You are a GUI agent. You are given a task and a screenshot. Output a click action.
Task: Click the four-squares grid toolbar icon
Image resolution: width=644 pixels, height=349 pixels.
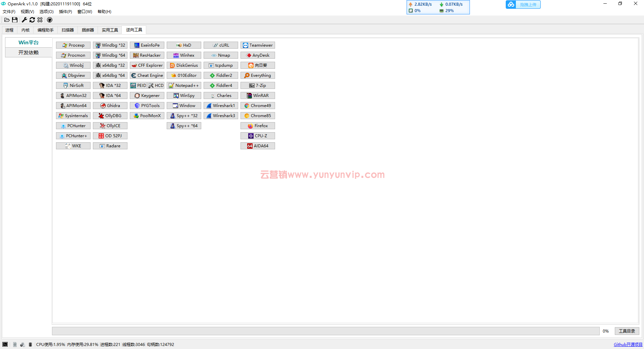pos(40,20)
